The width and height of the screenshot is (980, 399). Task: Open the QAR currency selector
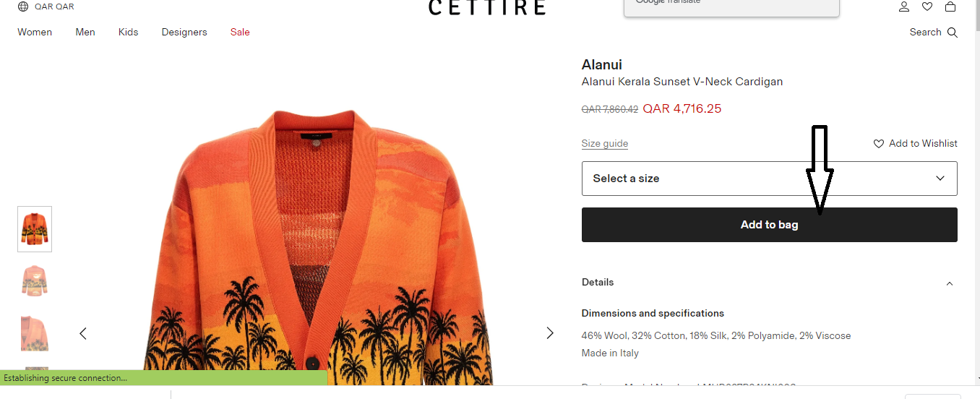tap(54, 7)
